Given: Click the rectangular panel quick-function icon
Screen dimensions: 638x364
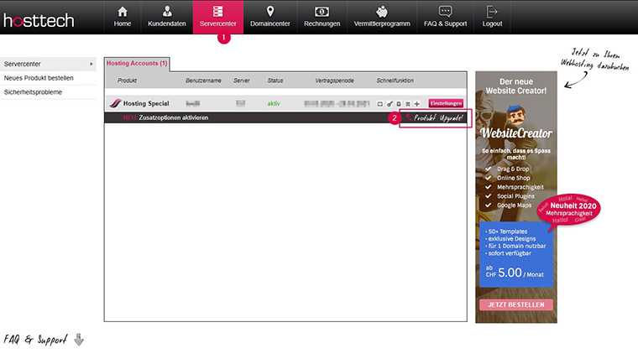Looking at the screenshot, I should coord(380,104).
